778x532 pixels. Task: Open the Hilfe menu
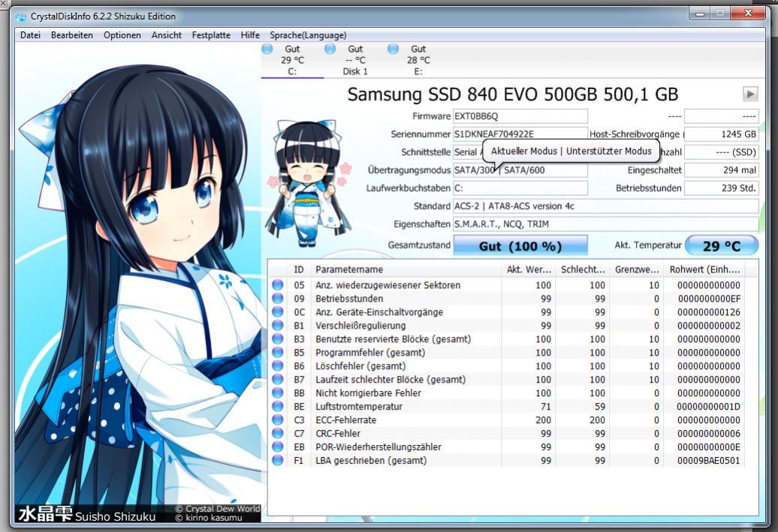pos(250,35)
